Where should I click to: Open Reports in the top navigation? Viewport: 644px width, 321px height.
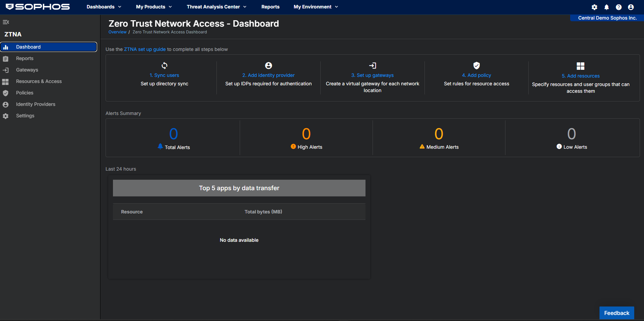(270, 7)
